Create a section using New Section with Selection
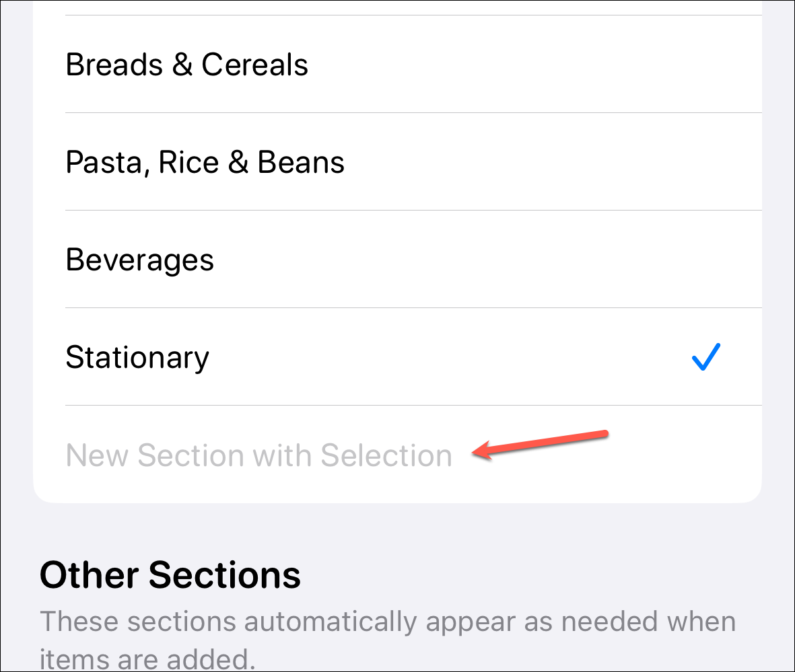Screen dimensions: 795x672 259,455
